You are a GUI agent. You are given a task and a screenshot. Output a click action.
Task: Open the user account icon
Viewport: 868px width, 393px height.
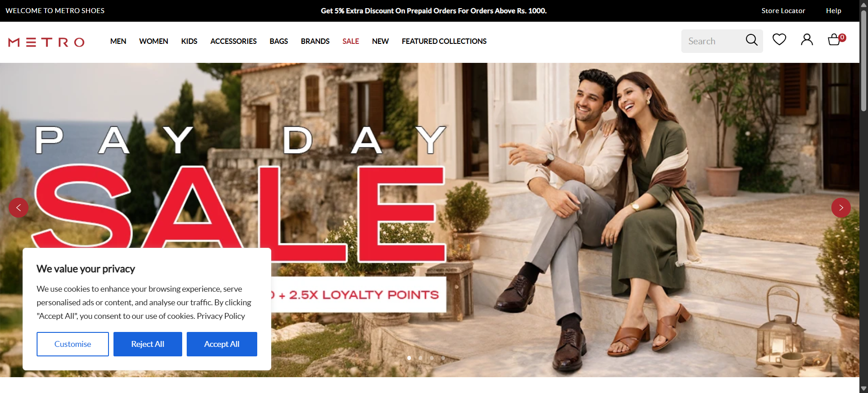807,40
